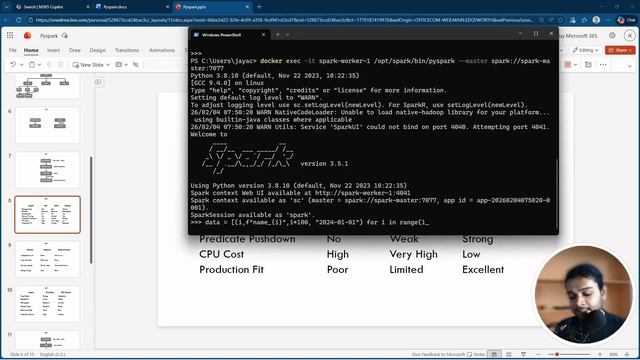Click the Buy Microsoft 365 link
Image resolution: width=640 pixels, height=360 pixels.
[577, 36]
